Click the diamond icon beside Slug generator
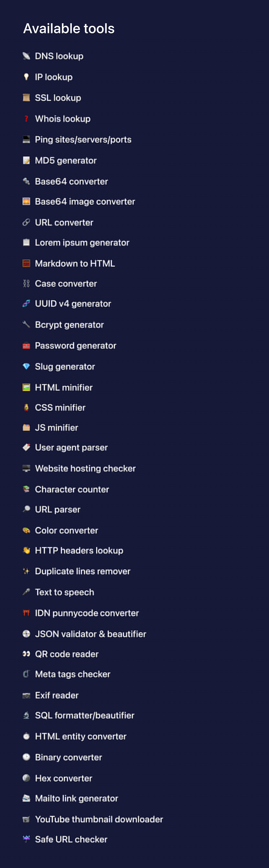269x868 pixels. coord(26,366)
